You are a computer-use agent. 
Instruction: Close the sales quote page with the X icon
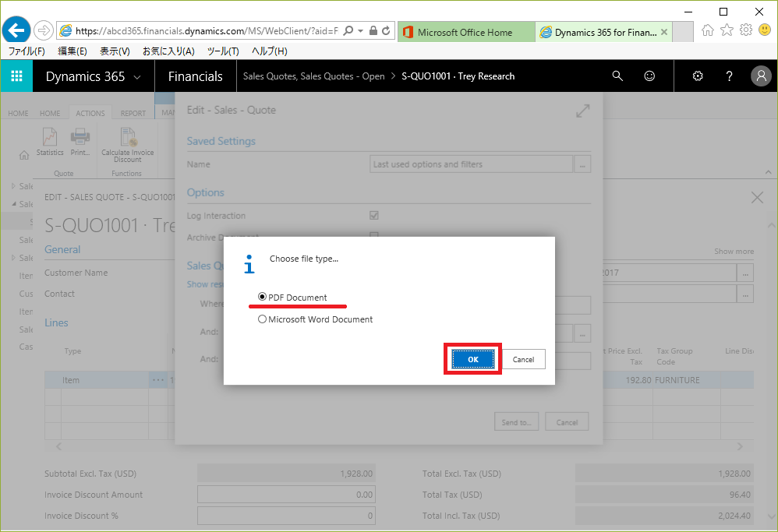click(757, 198)
